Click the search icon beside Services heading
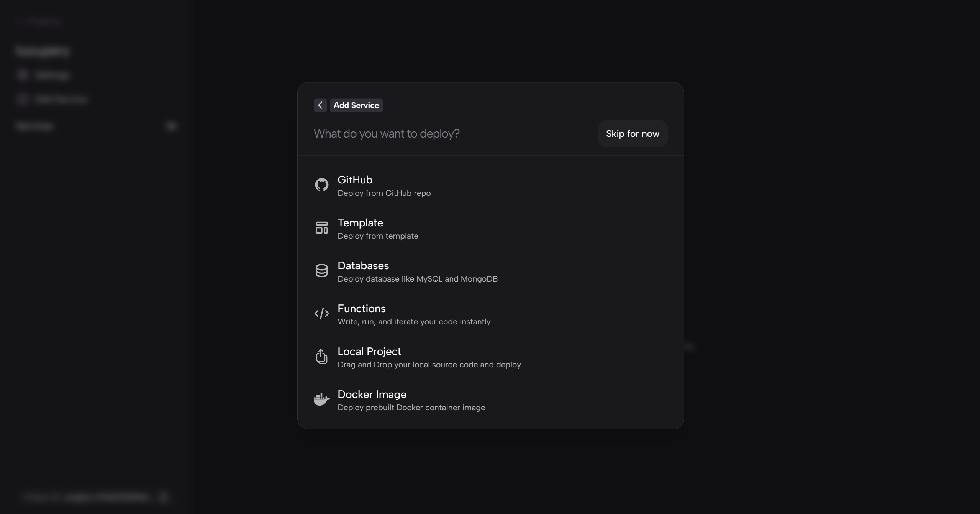The height and width of the screenshot is (514, 980). point(171,126)
